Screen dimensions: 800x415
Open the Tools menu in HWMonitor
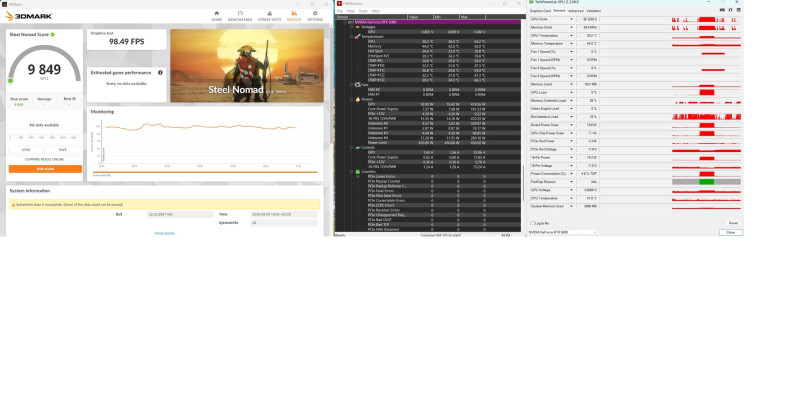pos(363,11)
